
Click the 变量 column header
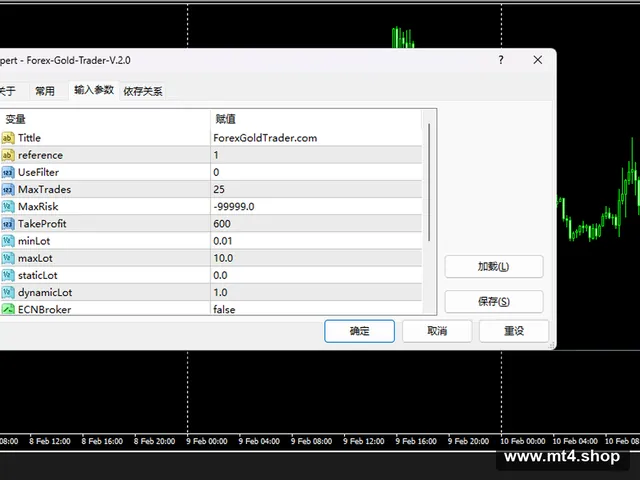(x=105, y=119)
